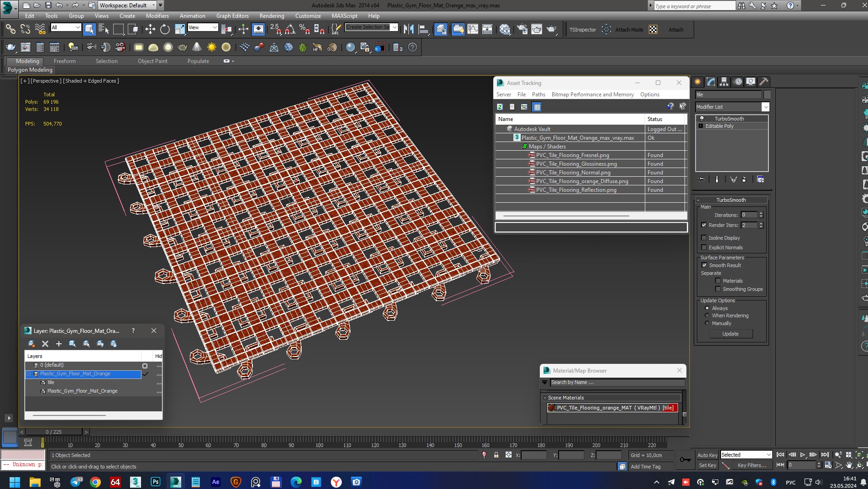Toggle the Smooth Result checkbox
Viewport: 868px width, 489px height.
tap(704, 265)
